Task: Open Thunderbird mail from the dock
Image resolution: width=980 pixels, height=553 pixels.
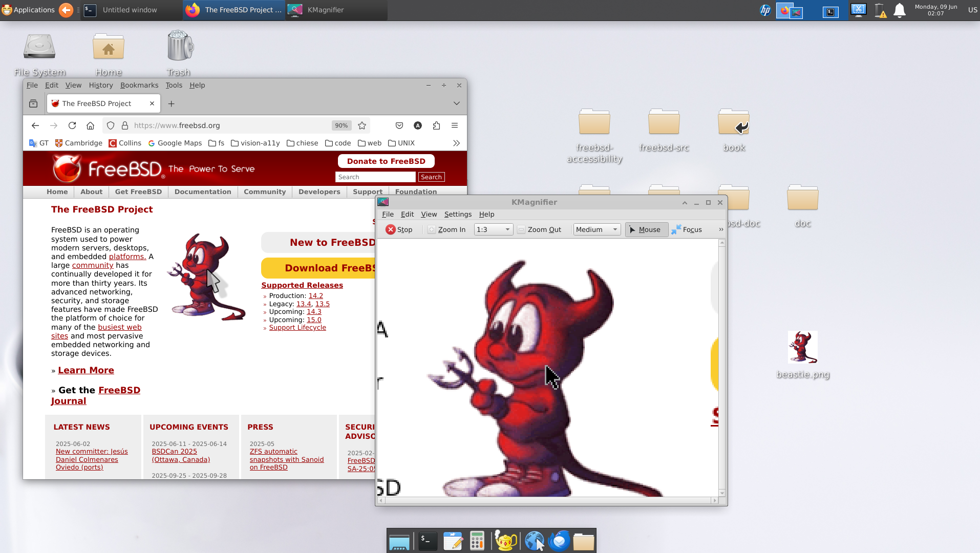Action: (x=559, y=541)
